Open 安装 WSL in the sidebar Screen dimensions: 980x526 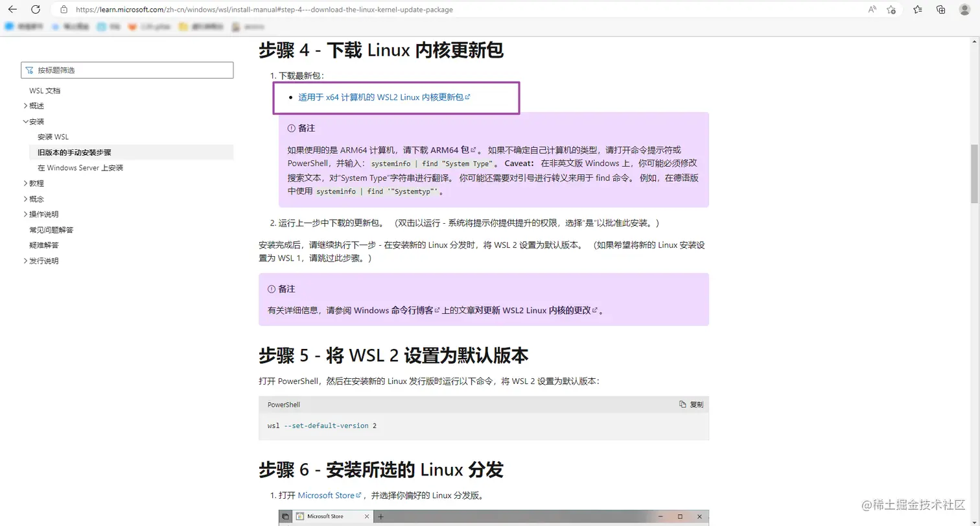53,137
